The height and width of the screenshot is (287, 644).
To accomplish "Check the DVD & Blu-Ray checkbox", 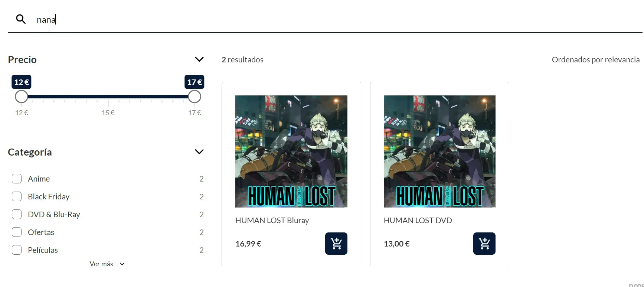I will pos(17,214).
